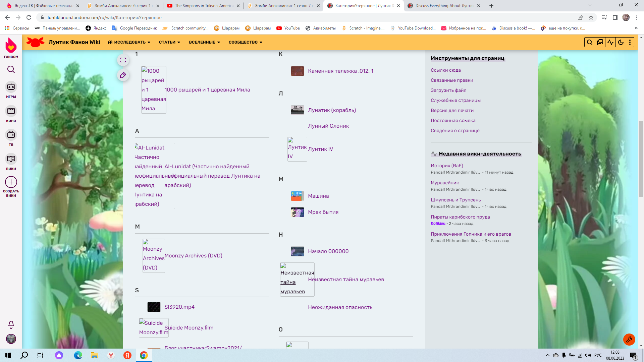
Task: Expand the ВСЕЛЕННЫЕ dropdown menu
Action: [204, 42]
